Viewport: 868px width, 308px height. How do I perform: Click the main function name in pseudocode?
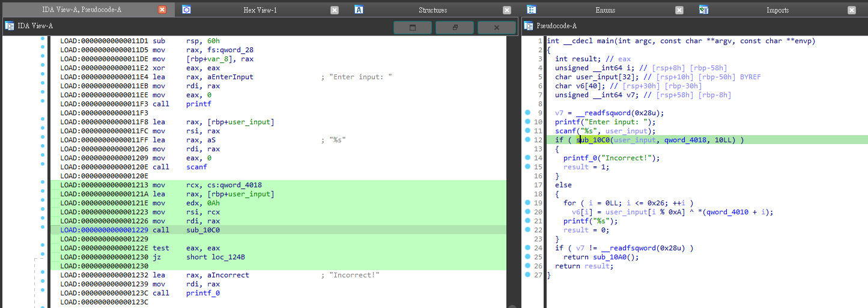tap(606, 41)
